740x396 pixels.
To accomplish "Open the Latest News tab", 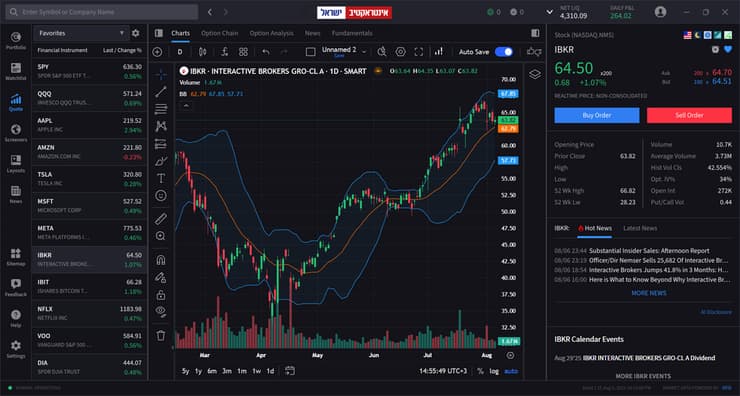I will (640, 228).
